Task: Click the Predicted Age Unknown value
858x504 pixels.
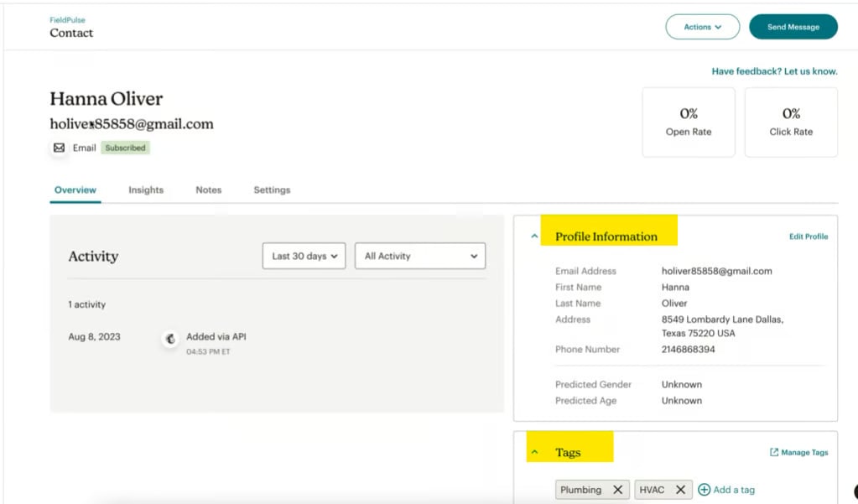Action: pyautogui.click(x=681, y=401)
